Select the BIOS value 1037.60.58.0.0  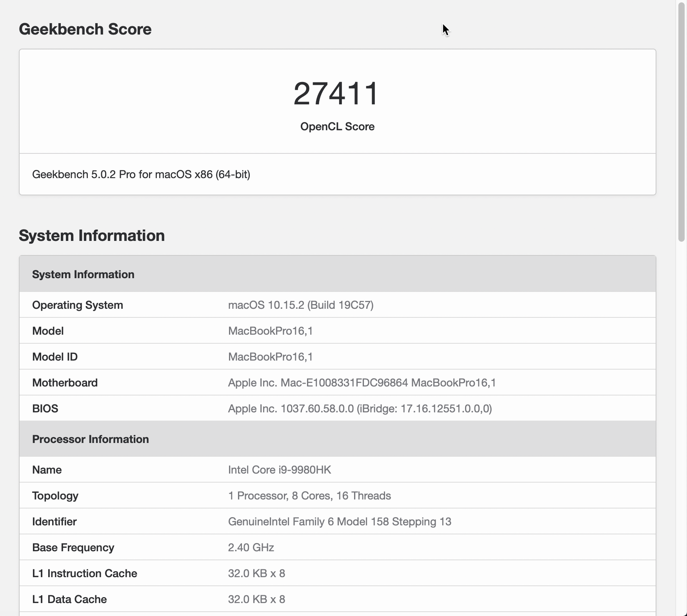pyautogui.click(x=360, y=408)
